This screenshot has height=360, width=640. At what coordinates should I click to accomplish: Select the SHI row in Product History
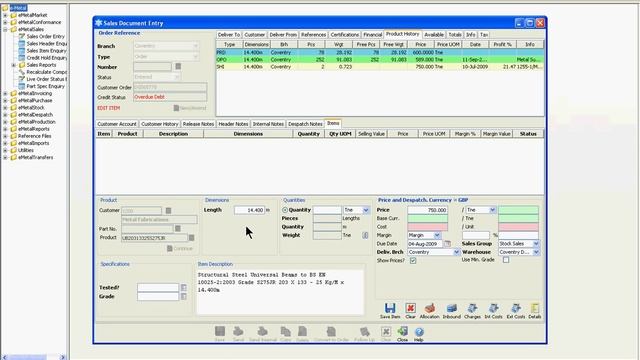click(x=380, y=67)
